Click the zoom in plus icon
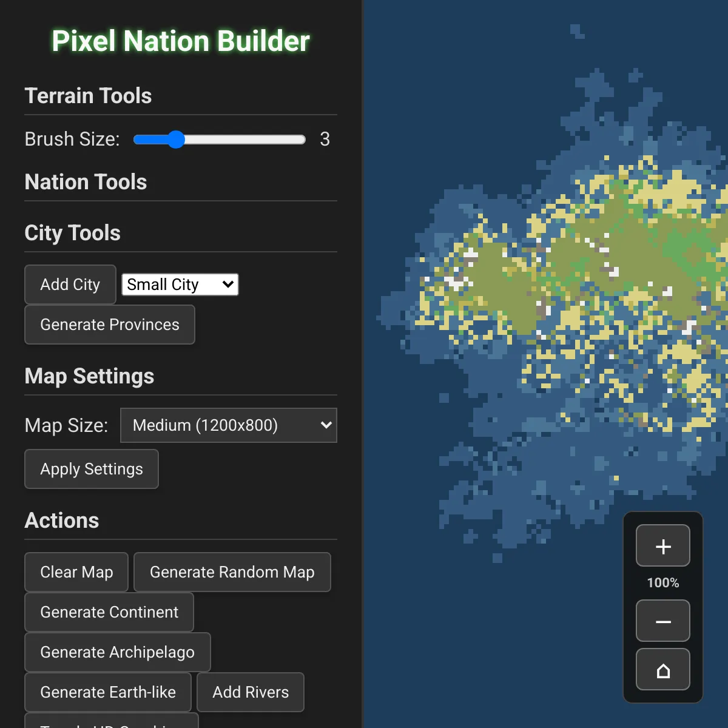The image size is (728, 728). (663, 546)
